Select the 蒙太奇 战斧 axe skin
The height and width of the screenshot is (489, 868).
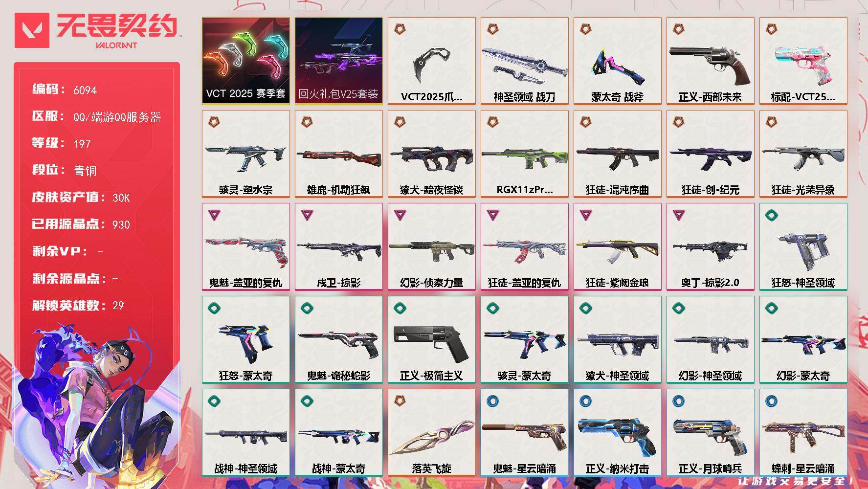coord(617,61)
